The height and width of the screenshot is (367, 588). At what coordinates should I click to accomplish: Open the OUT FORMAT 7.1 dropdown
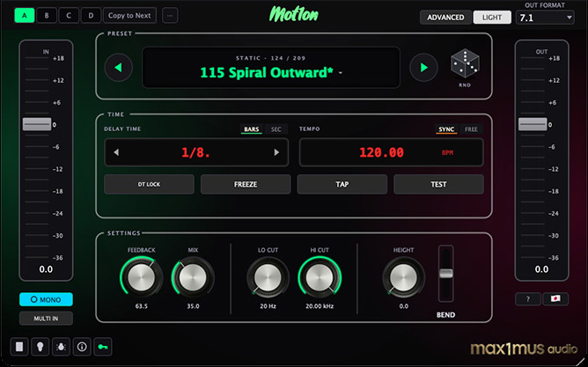tap(545, 18)
